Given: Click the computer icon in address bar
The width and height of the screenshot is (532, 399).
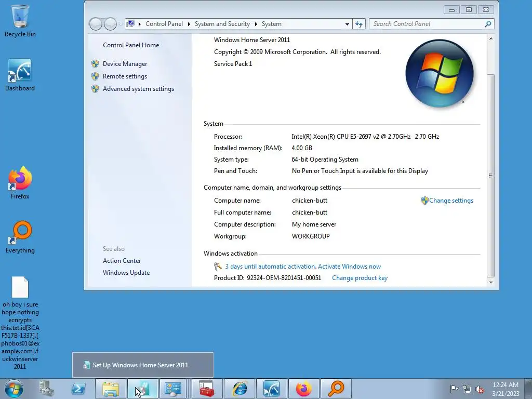Looking at the screenshot, I should tap(130, 24).
